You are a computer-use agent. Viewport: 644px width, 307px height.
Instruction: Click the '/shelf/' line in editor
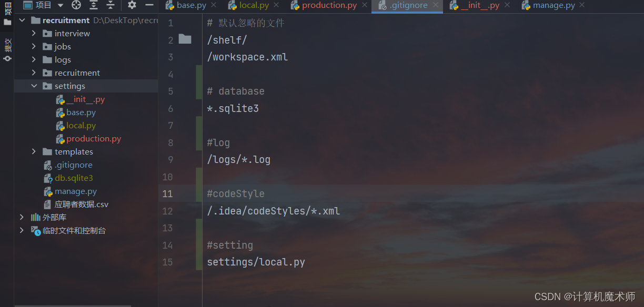click(227, 40)
